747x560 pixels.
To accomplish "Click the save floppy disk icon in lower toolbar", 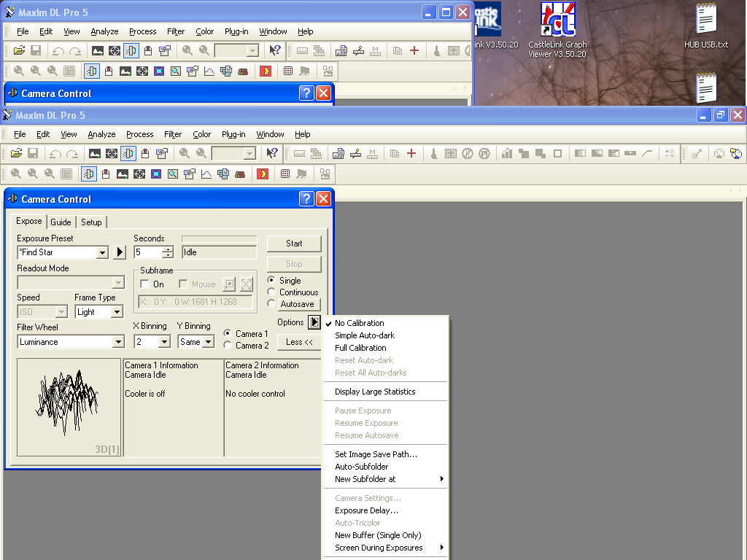I will (33, 153).
